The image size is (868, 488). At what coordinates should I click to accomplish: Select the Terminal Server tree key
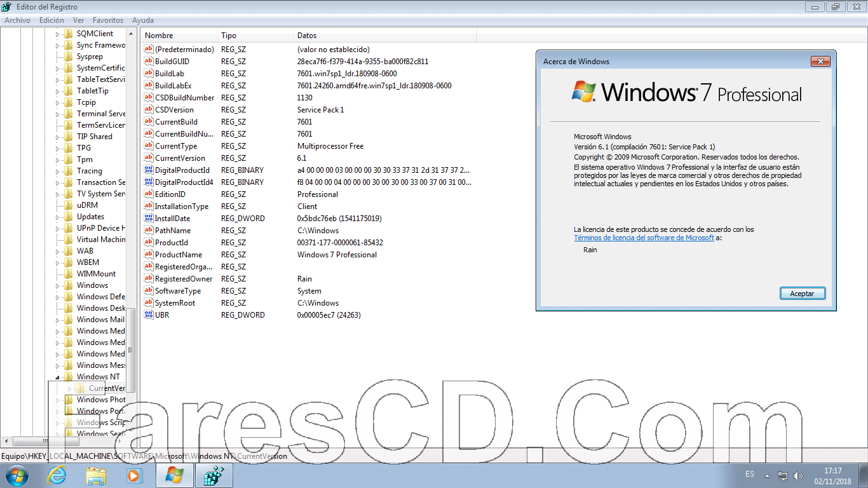pos(101,114)
